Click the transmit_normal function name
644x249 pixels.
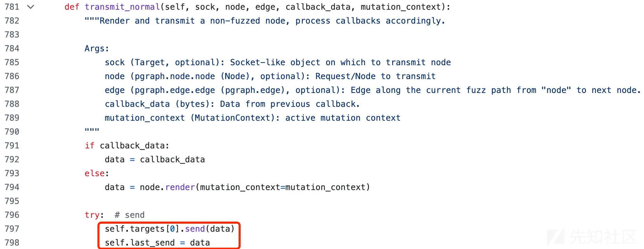pos(122,7)
